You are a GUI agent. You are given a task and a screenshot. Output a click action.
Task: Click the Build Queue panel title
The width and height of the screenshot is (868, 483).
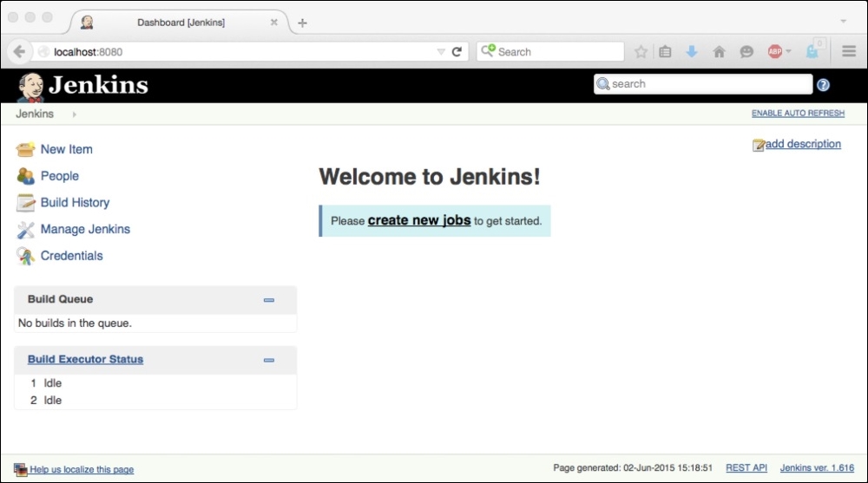click(61, 299)
